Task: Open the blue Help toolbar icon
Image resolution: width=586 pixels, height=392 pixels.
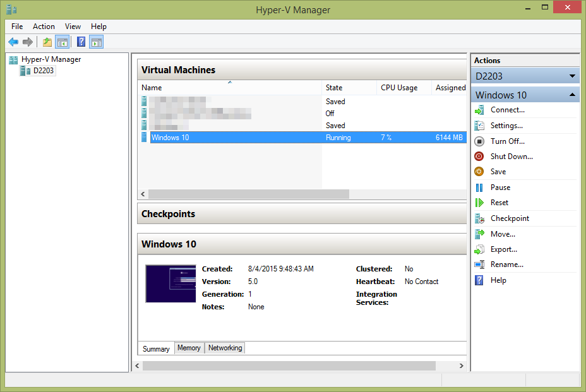Action: coord(81,42)
